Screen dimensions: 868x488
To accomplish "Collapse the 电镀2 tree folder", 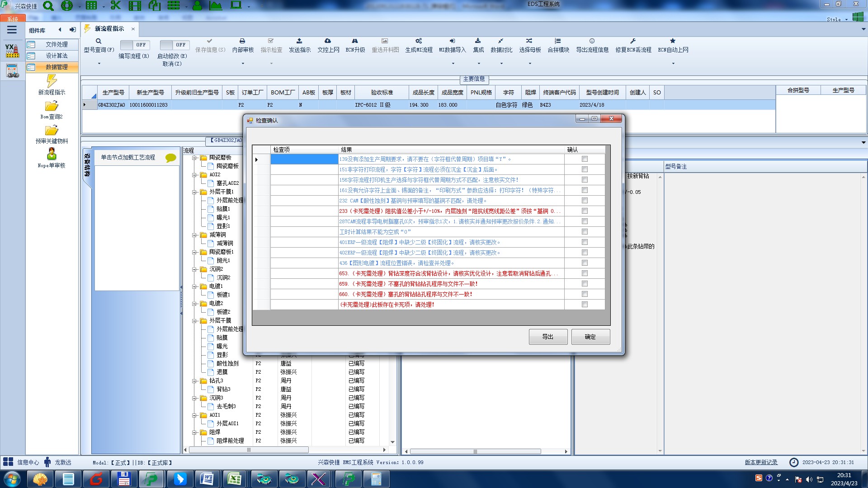I will [194, 304].
